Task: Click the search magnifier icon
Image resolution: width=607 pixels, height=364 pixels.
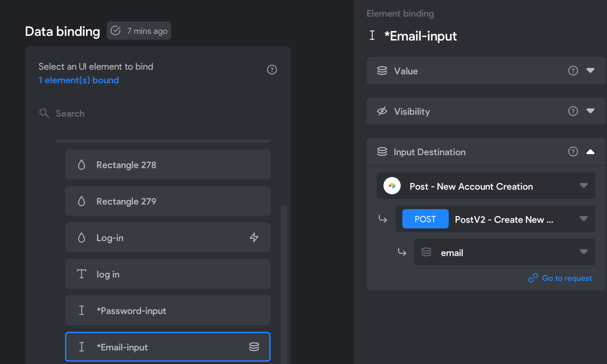Action: 44,113
